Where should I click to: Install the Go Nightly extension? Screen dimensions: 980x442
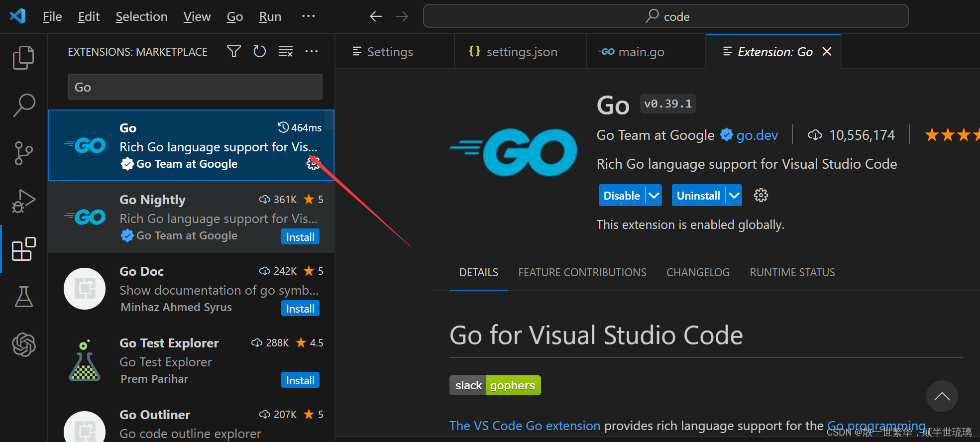[x=300, y=237]
